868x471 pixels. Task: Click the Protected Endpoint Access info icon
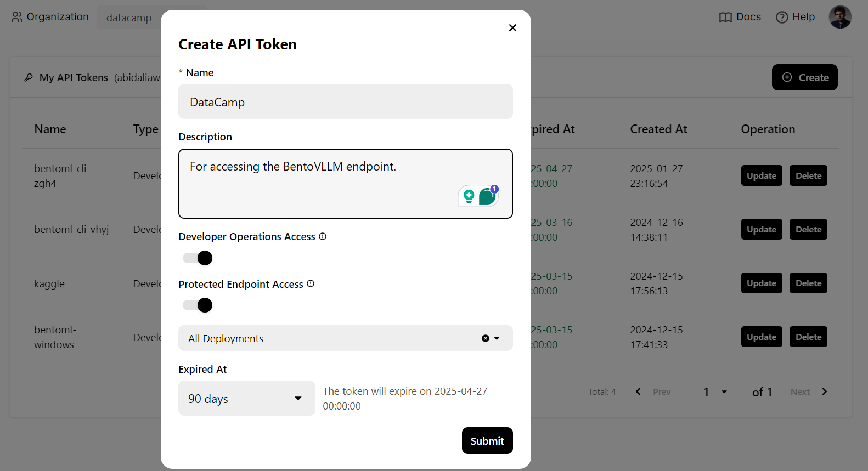(311, 283)
